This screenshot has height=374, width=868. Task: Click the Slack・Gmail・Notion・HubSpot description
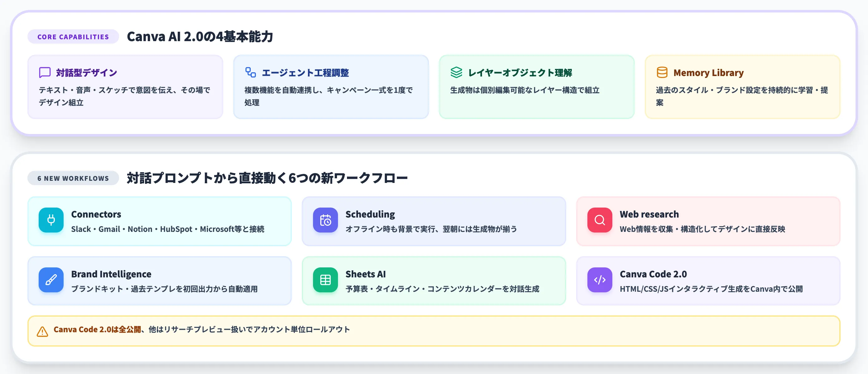pyautogui.click(x=167, y=229)
